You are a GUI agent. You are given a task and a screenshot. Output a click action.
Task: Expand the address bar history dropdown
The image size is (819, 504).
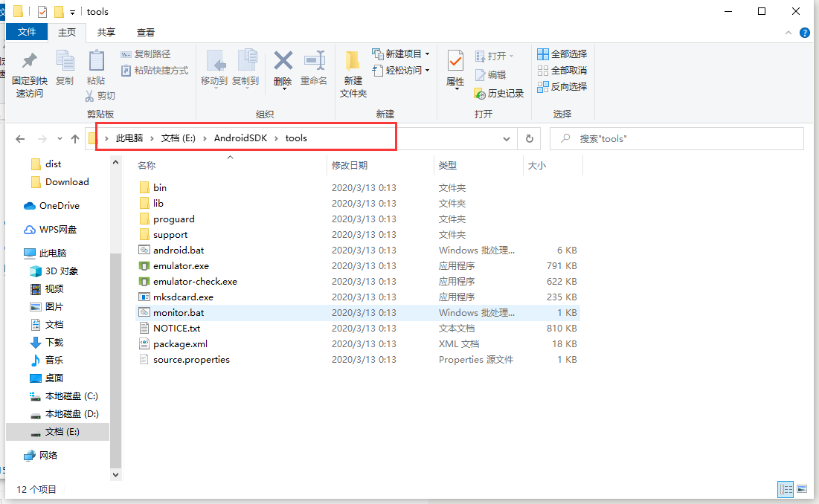click(507, 139)
